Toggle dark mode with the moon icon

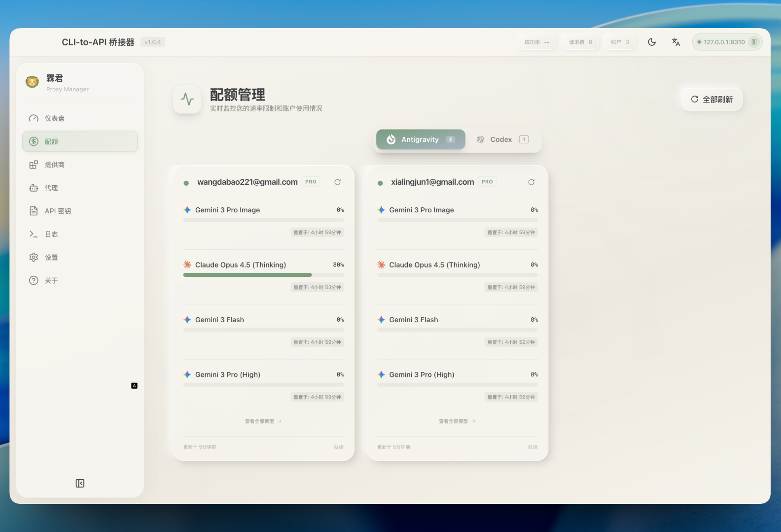(652, 42)
